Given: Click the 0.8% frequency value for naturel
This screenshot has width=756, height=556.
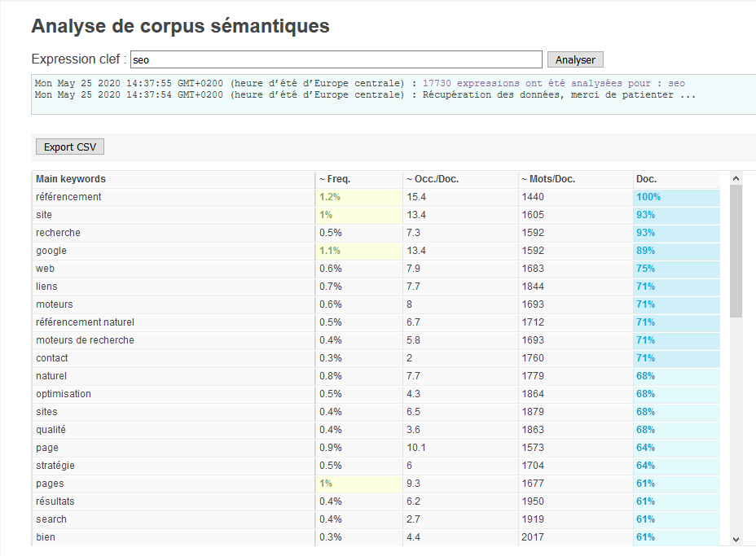Looking at the screenshot, I should (x=330, y=376).
